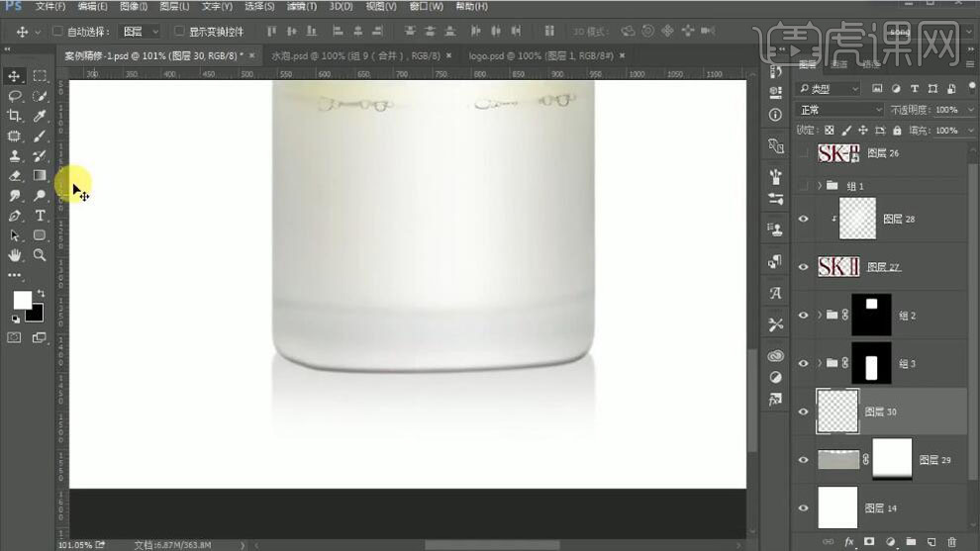
Task: Enable the auto-select checkbox
Action: (x=57, y=31)
